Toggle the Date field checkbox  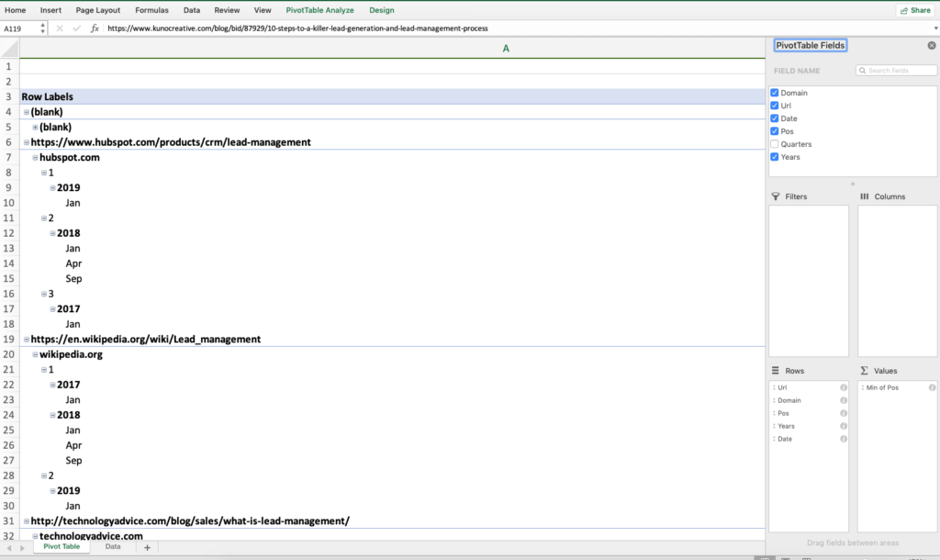click(775, 118)
